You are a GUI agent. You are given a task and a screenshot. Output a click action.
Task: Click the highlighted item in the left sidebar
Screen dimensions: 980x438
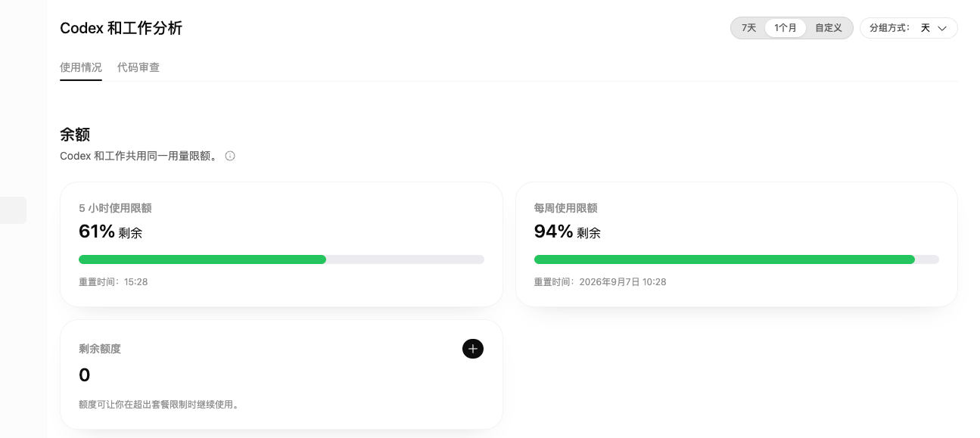pyautogui.click(x=13, y=210)
